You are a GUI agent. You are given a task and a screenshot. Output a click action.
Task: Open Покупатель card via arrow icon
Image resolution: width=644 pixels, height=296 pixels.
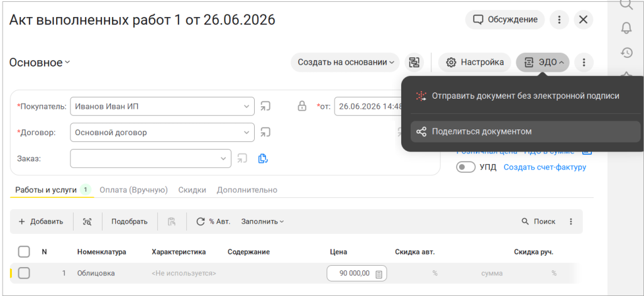265,106
